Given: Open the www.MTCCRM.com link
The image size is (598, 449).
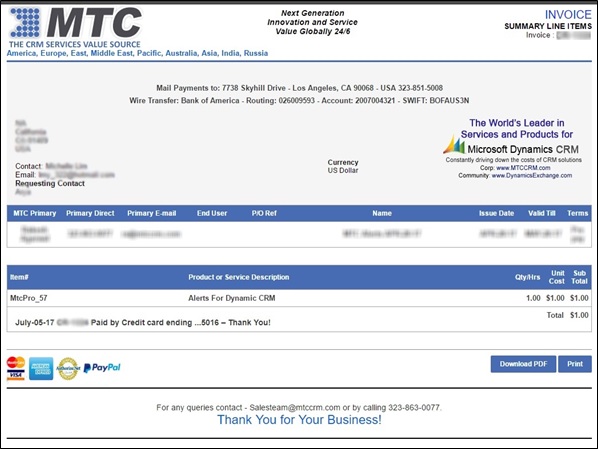Looking at the screenshot, I should click(523, 168).
